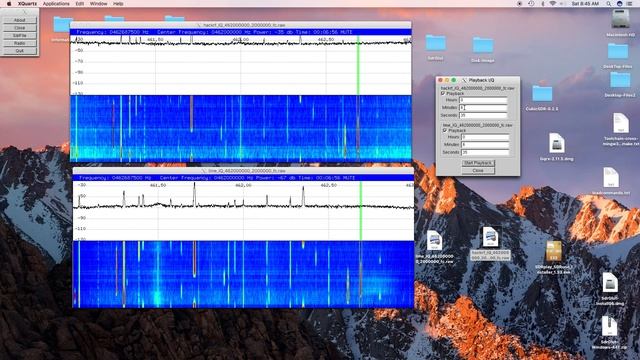
Task: Select the Macintosh HD drive icon
Action: click(x=620, y=19)
